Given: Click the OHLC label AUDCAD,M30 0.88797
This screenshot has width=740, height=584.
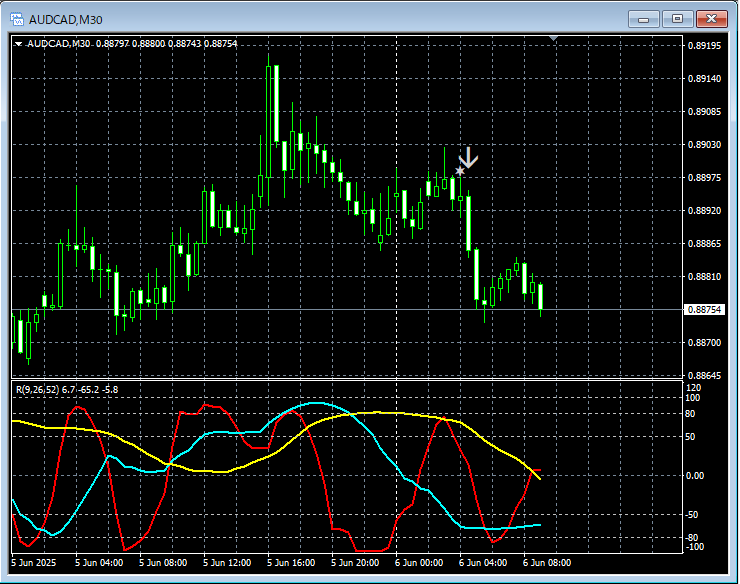Looking at the screenshot, I should tap(78, 44).
